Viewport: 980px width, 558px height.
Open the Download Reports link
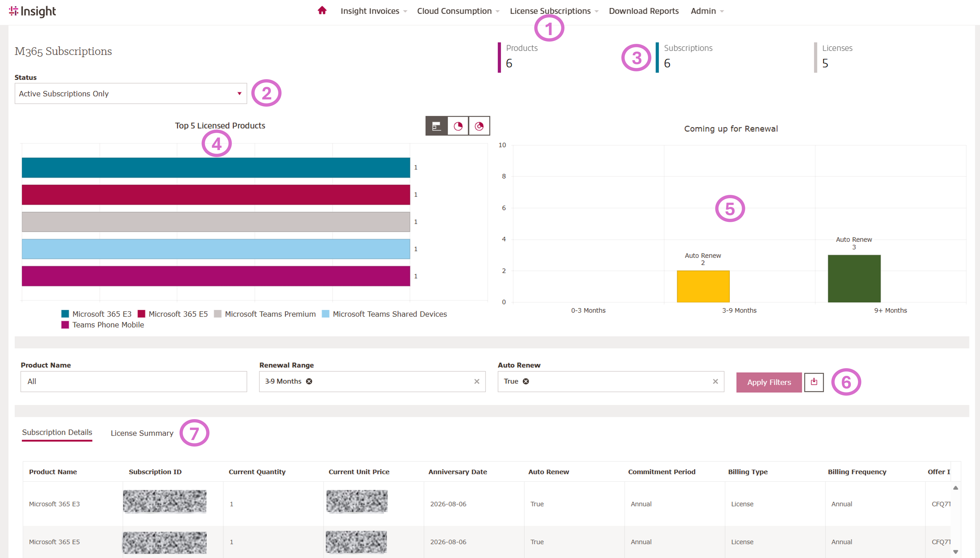tap(644, 11)
